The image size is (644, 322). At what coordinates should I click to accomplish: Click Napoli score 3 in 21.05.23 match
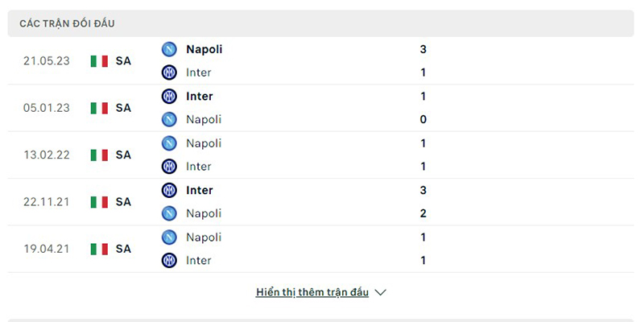click(x=423, y=49)
